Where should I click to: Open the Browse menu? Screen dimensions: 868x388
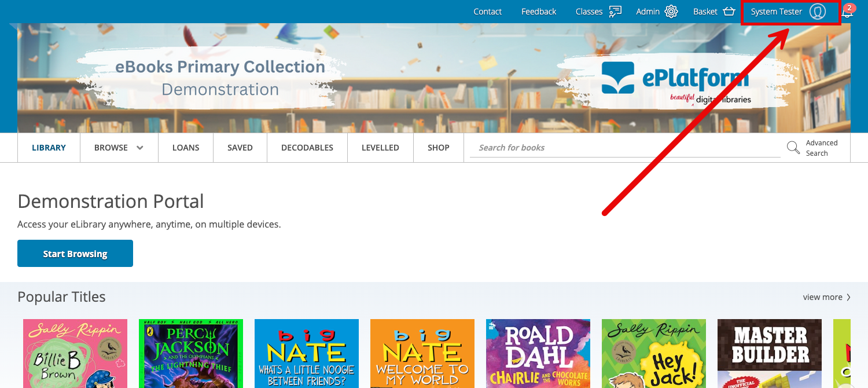(x=119, y=148)
